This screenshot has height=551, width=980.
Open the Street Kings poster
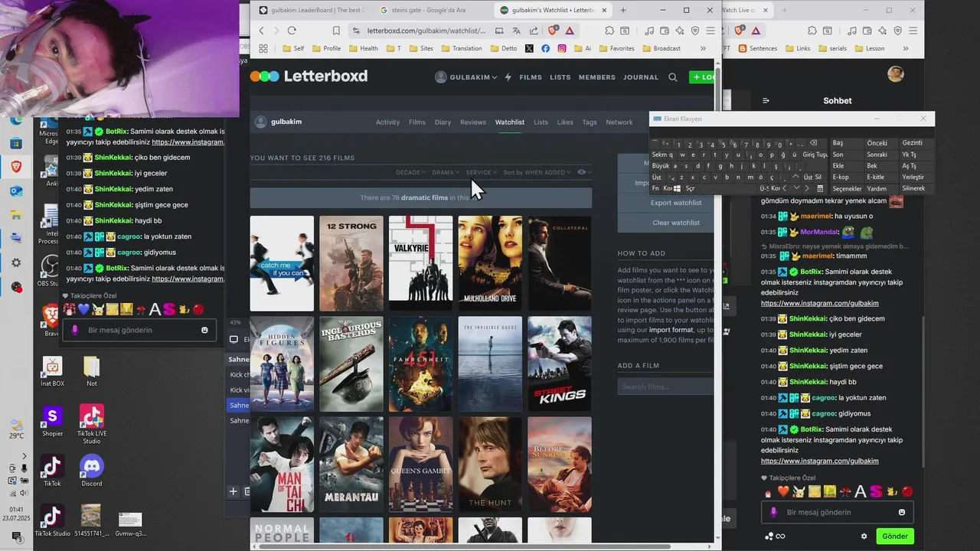(560, 364)
